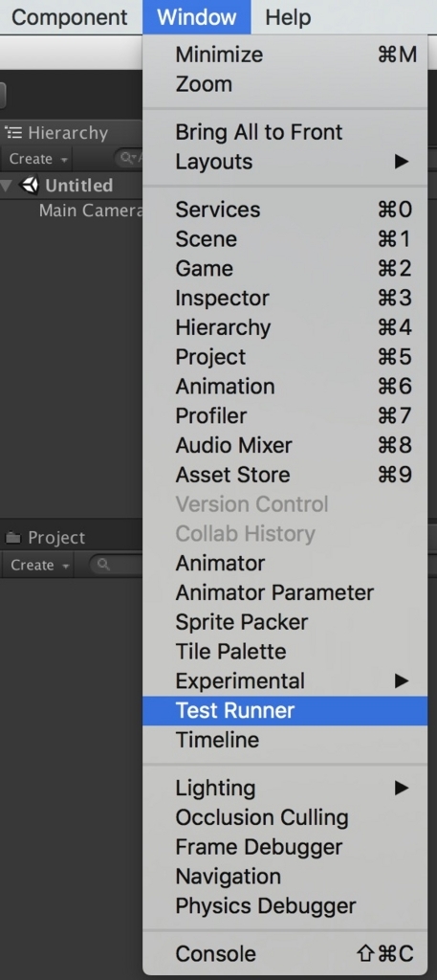
Task: Open the Project Create dropdown
Action: coord(39,565)
